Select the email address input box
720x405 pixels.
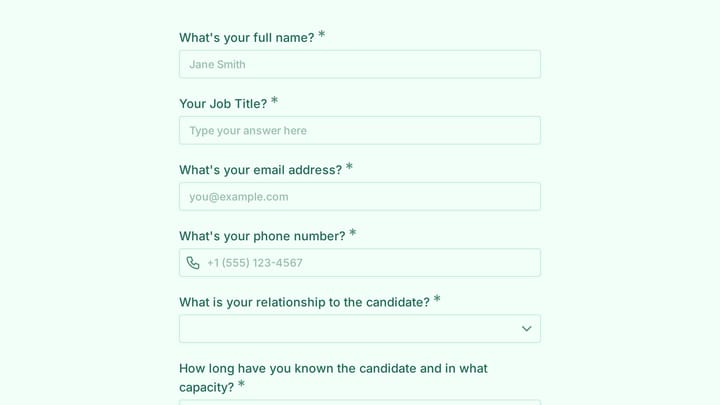pyautogui.click(x=360, y=197)
